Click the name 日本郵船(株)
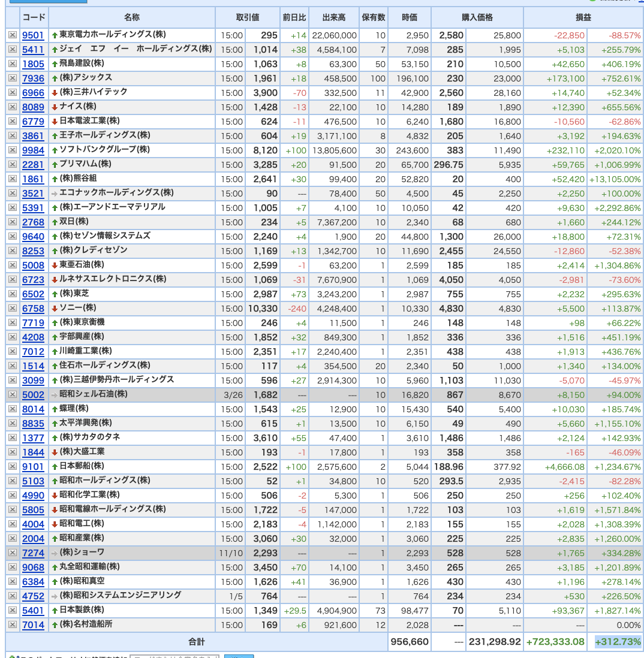This screenshot has height=658, width=644. tap(82, 466)
